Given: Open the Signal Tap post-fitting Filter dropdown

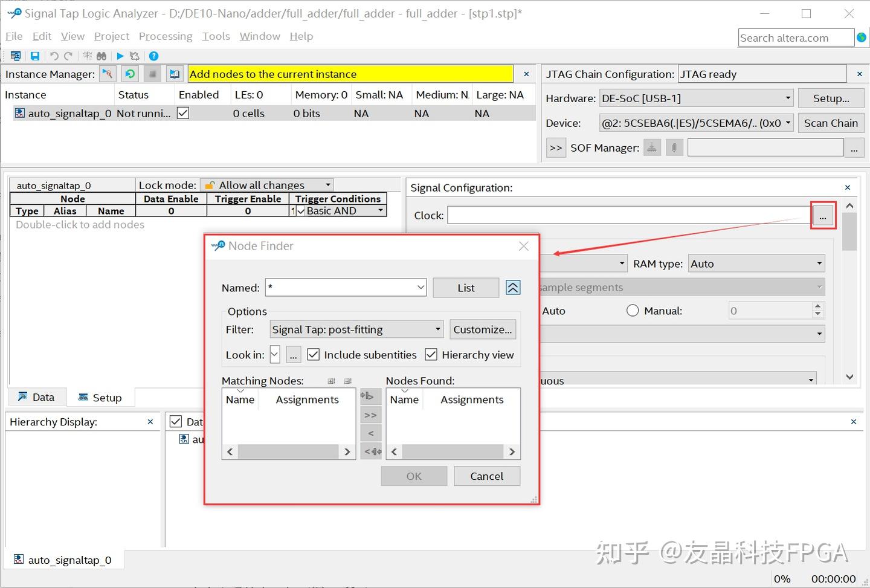Looking at the screenshot, I should (437, 329).
